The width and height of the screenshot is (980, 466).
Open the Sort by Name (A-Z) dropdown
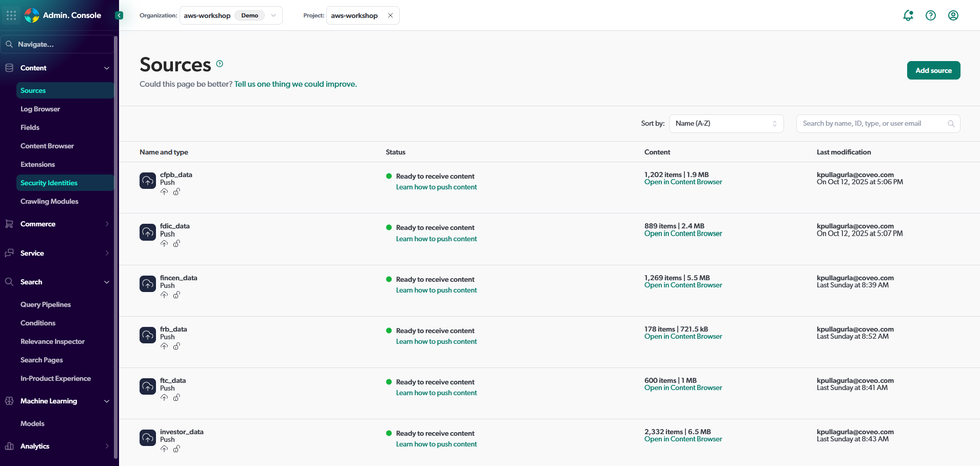point(726,124)
